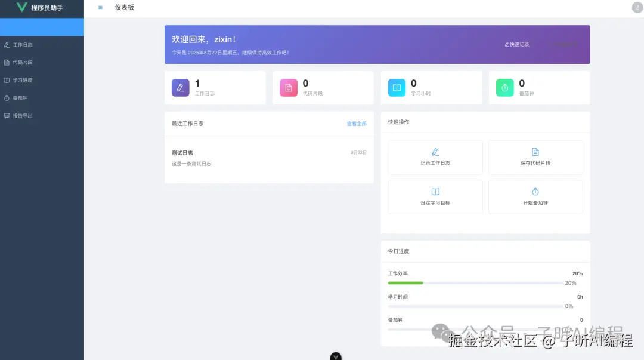The image size is (644, 360).
Task: Go to 学习进度 in the sidebar
Action: click(x=42, y=80)
